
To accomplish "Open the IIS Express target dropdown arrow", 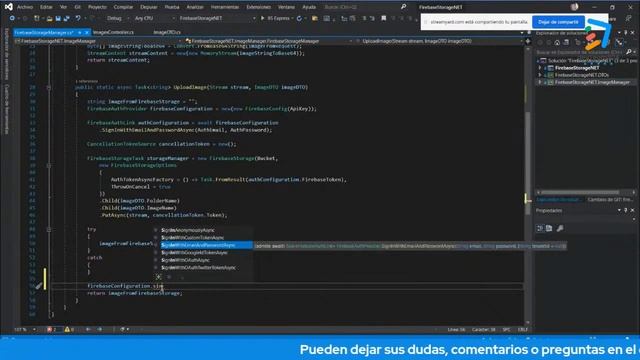I will click(292, 18).
